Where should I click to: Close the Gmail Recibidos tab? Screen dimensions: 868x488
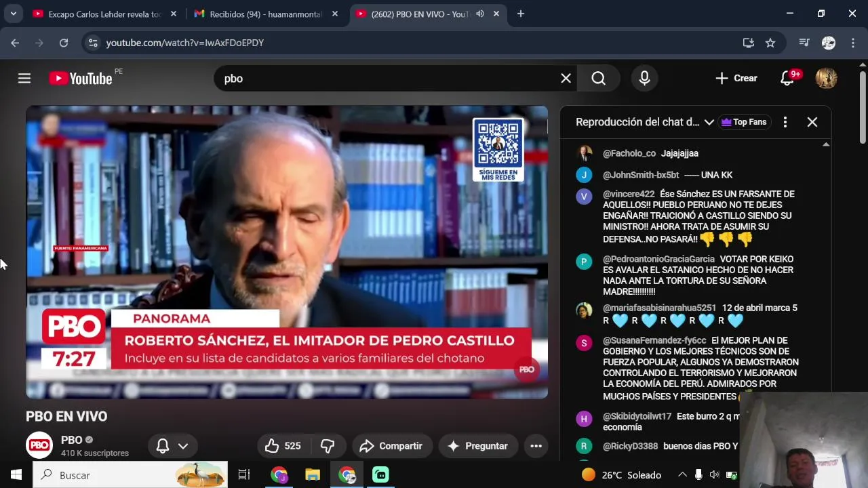point(335,14)
